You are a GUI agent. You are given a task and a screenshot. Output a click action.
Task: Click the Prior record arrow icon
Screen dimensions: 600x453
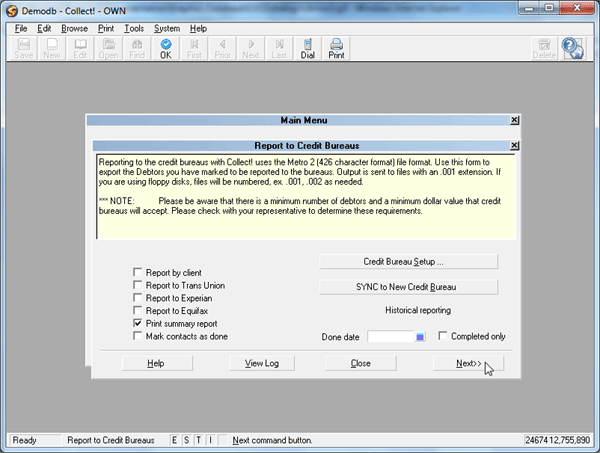[222, 49]
